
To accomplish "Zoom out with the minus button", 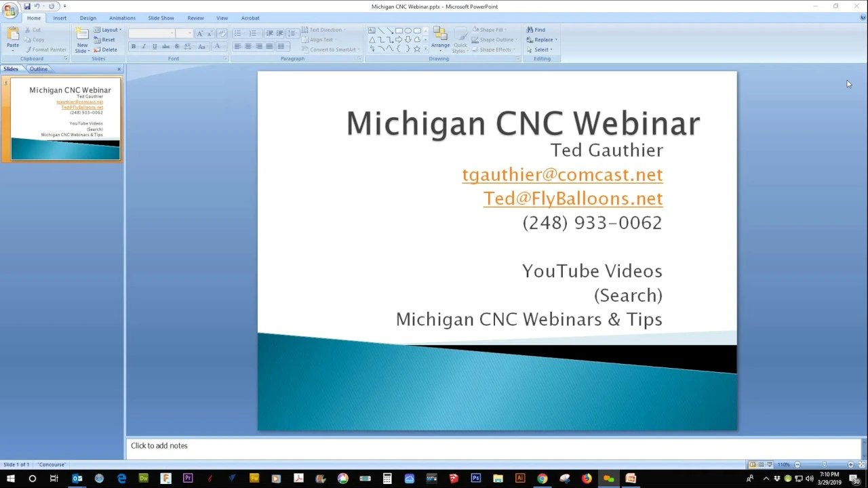I will tap(797, 464).
